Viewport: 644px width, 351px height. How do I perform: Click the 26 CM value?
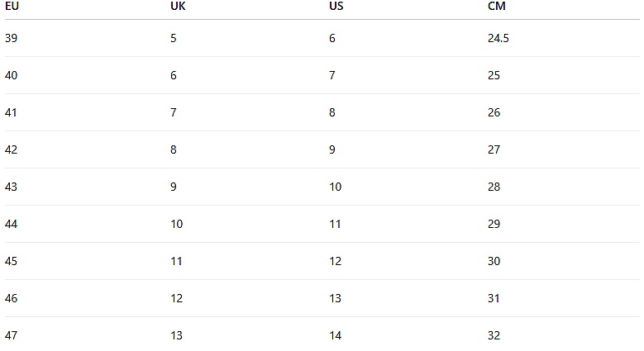[494, 112]
